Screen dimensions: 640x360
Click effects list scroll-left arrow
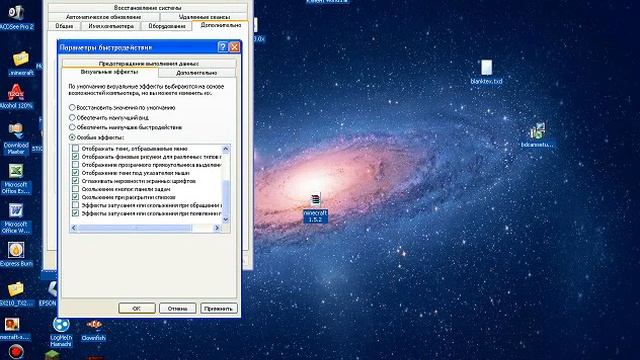(74, 228)
